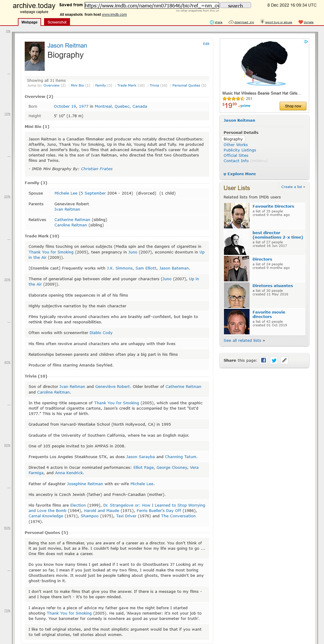Screen dimensions: 324x644
Task: Click the Shop now ad button
Action: pos(293,106)
